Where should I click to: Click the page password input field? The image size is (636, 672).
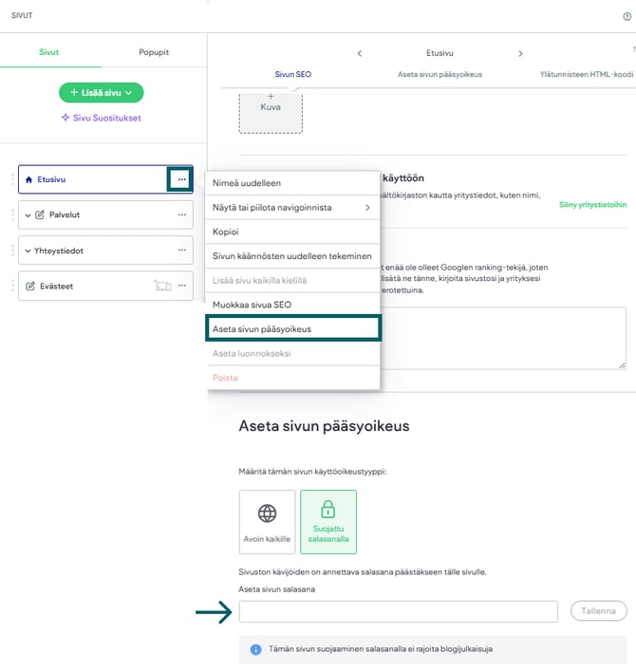click(398, 611)
